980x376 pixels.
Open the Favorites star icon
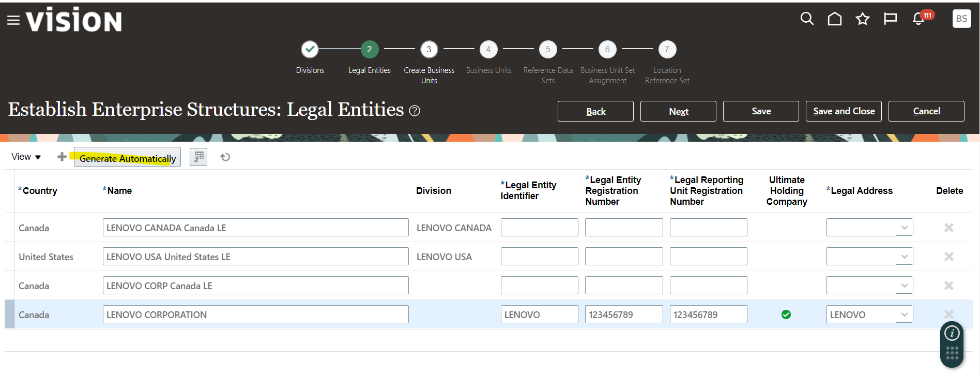click(863, 19)
